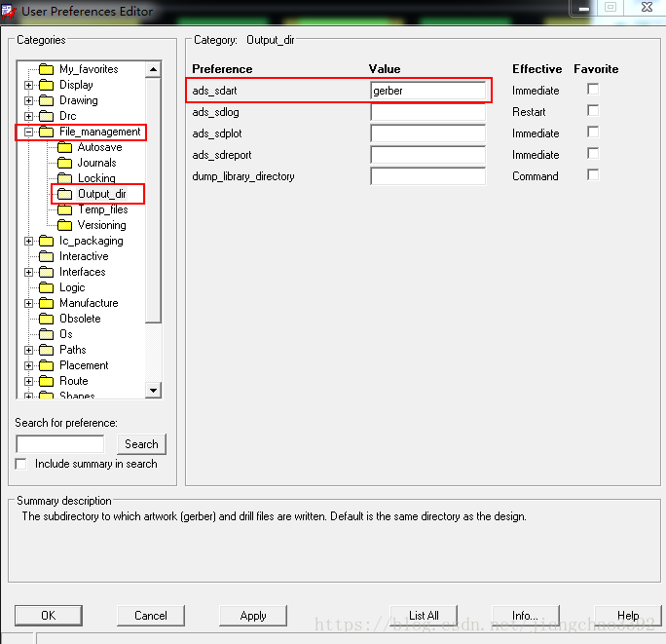Mark ads_sdart as favorite
666x644 pixels.
click(593, 90)
